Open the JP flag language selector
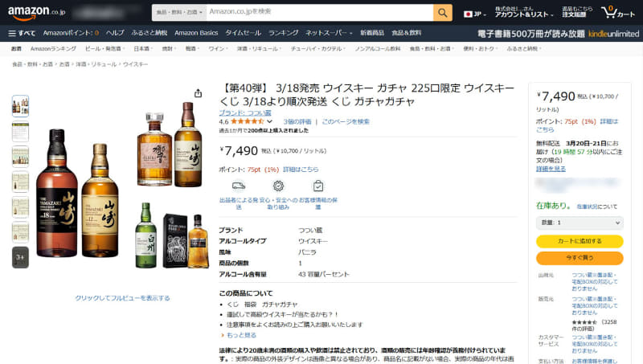643x364 pixels. tap(474, 14)
